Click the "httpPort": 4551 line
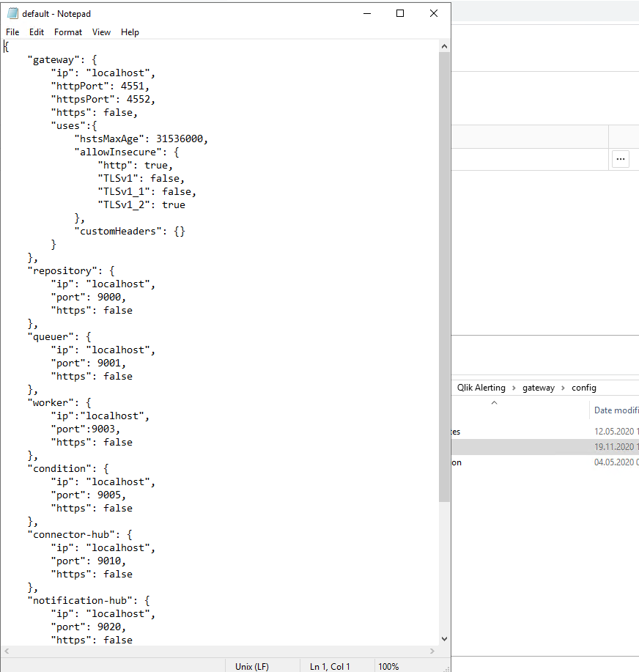Screen dimensions: 639x672 [100, 86]
